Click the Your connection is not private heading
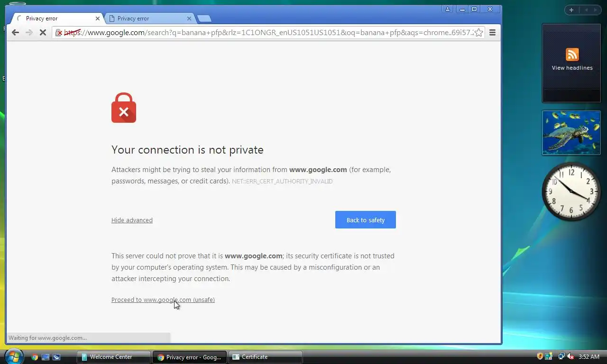 (187, 150)
